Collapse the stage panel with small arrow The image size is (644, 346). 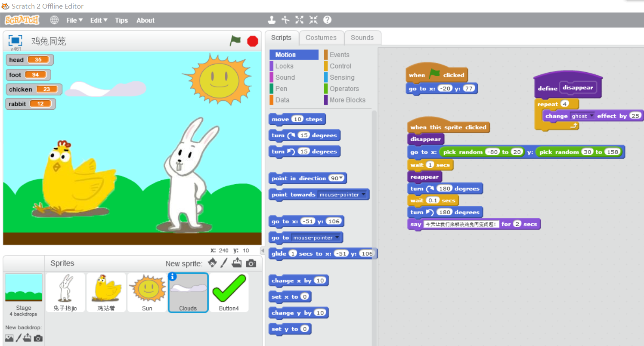tap(262, 250)
